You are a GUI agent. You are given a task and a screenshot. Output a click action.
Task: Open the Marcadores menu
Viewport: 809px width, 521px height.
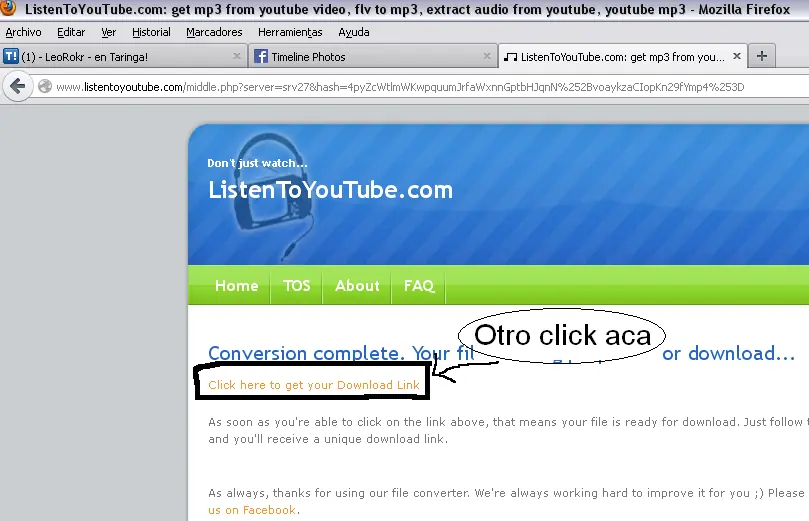click(214, 32)
